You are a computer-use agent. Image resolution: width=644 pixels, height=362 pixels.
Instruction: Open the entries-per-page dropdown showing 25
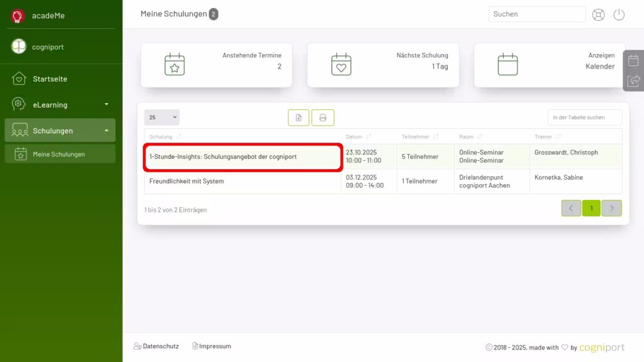click(162, 117)
